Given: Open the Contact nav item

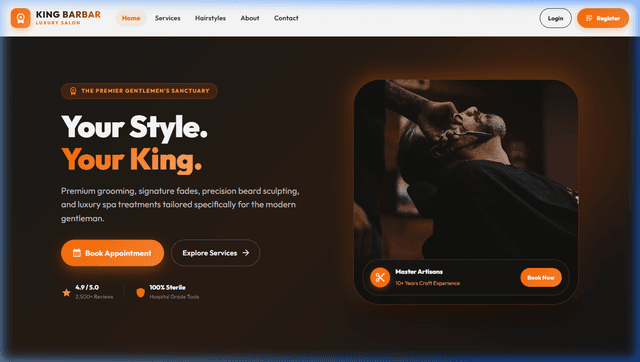Looking at the screenshot, I should (x=286, y=18).
